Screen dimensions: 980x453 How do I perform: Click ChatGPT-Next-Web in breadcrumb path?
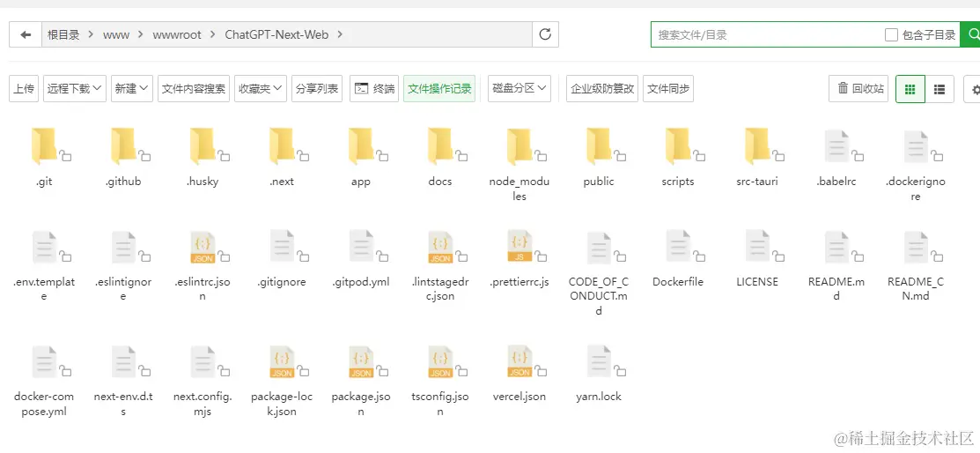click(276, 35)
